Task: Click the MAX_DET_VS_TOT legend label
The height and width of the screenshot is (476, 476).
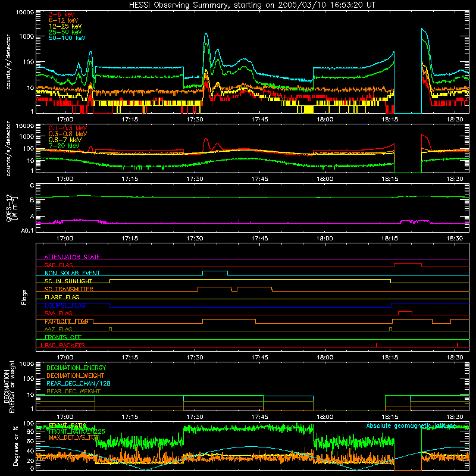Action: point(74,437)
